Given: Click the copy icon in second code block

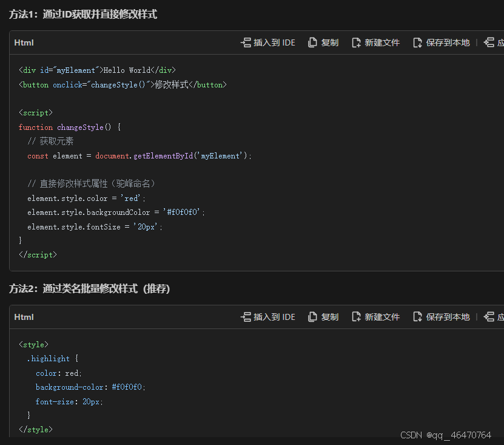Looking at the screenshot, I should 312,317.
